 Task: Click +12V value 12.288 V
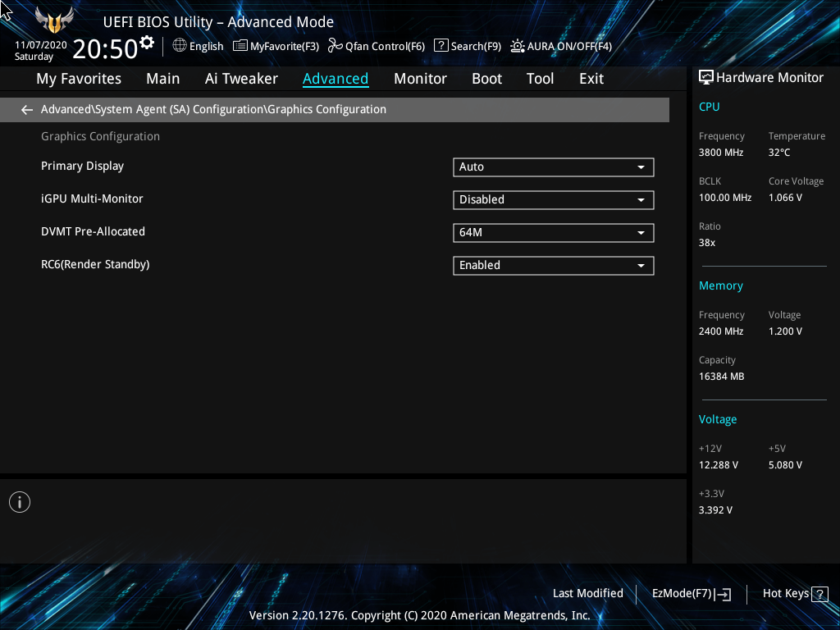718,465
